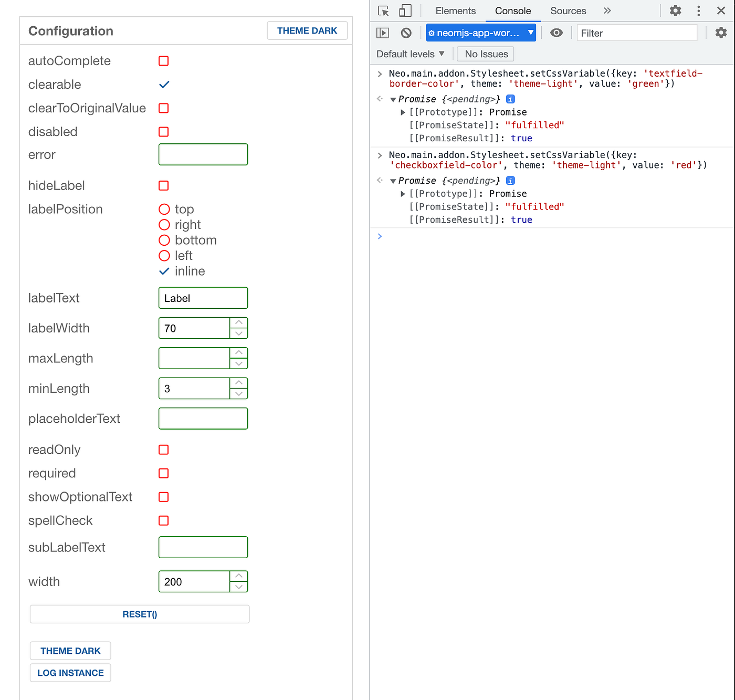Open the Default levels dropdown
The width and height of the screenshot is (735, 700).
(x=411, y=54)
